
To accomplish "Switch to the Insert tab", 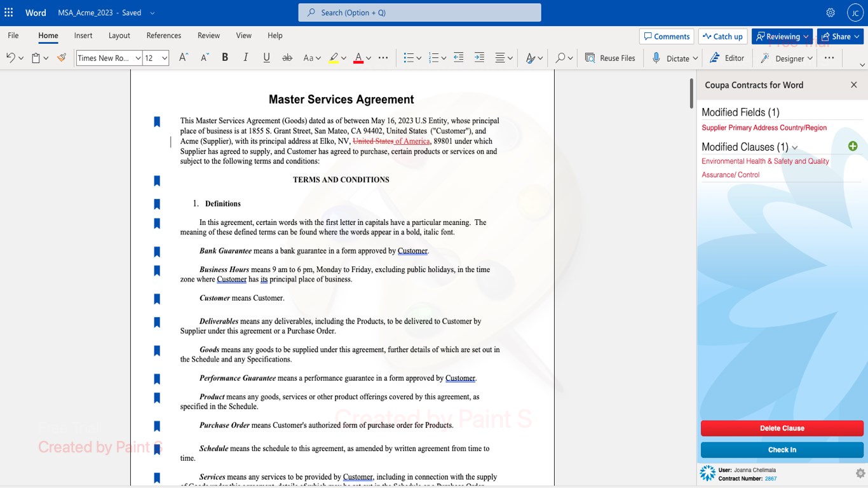I will 83,36.
